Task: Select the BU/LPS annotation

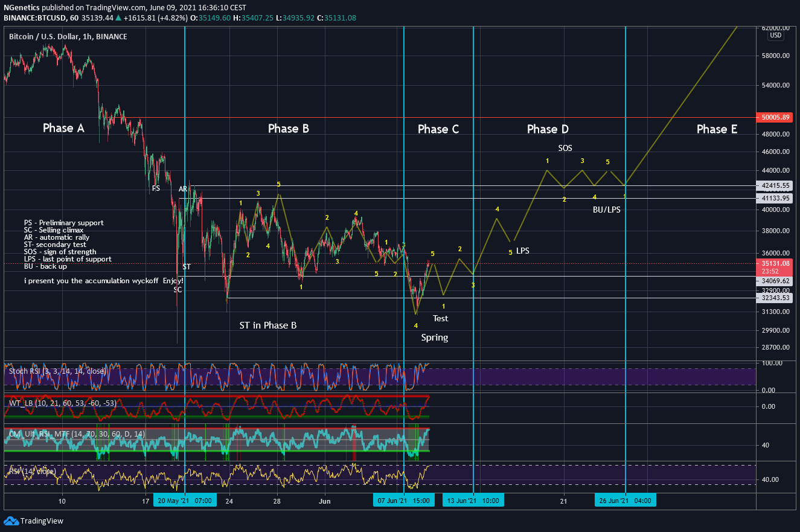Action: (607, 210)
